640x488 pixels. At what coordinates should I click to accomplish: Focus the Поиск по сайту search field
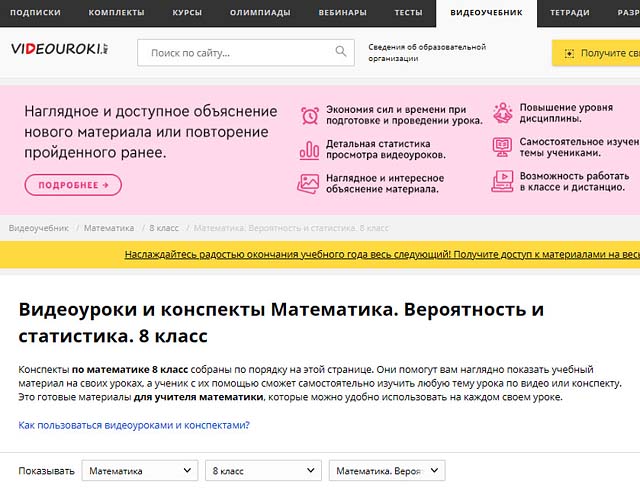(246, 53)
